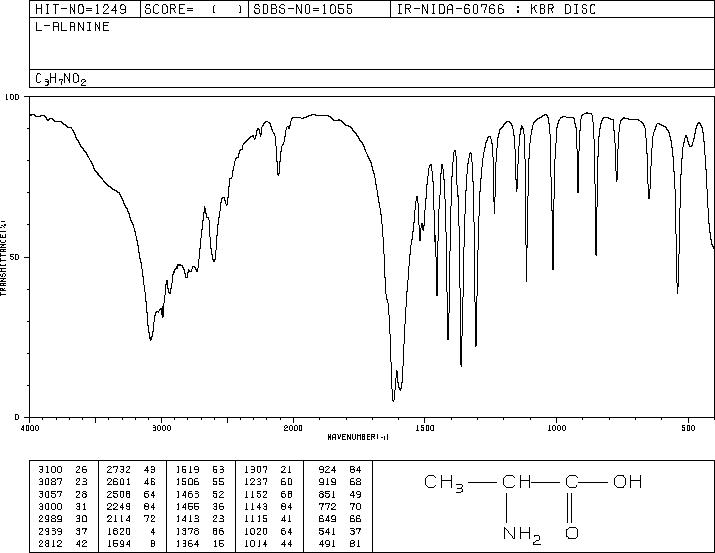Click the NH2 group in structure
The image size is (715, 553).
[x=522, y=534]
